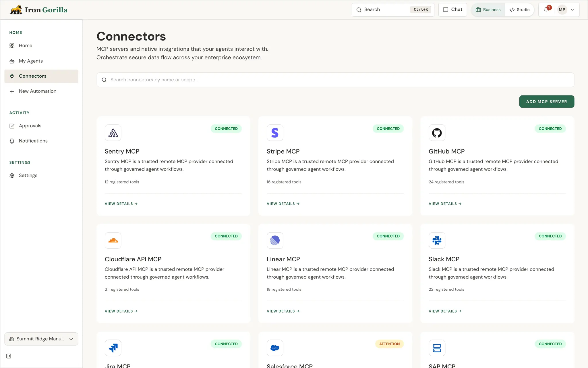Collapse the sidebar panel icon

[9, 356]
